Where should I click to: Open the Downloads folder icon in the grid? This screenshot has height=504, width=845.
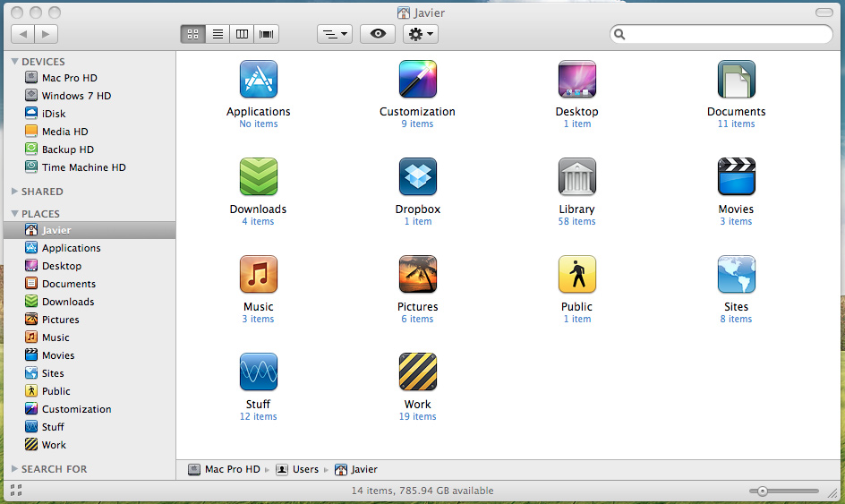[x=259, y=177]
